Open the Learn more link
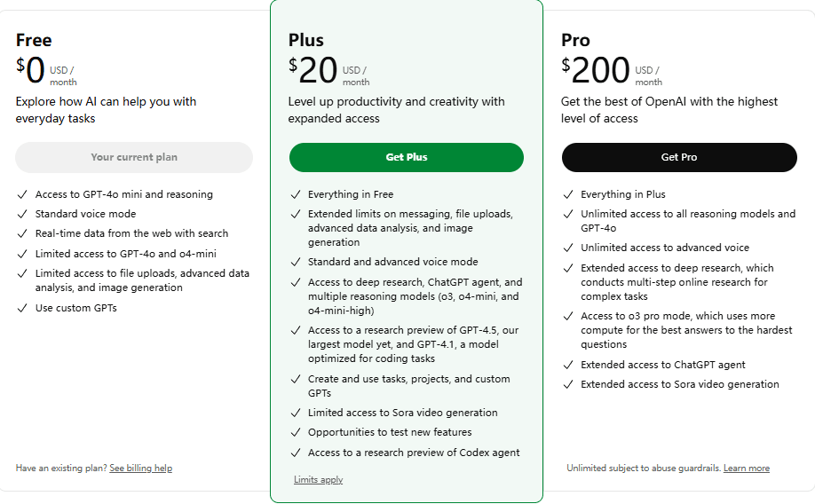 (746, 468)
